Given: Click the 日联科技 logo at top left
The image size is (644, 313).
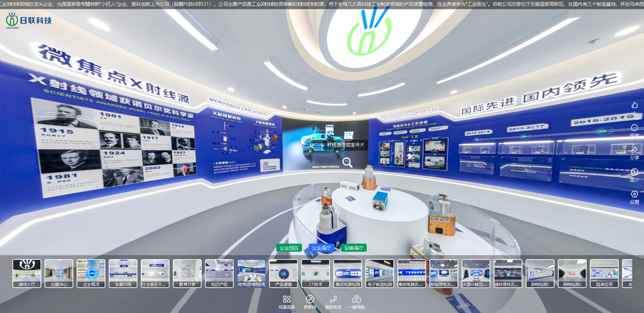Looking at the screenshot, I should pyautogui.click(x=29, y=21).
